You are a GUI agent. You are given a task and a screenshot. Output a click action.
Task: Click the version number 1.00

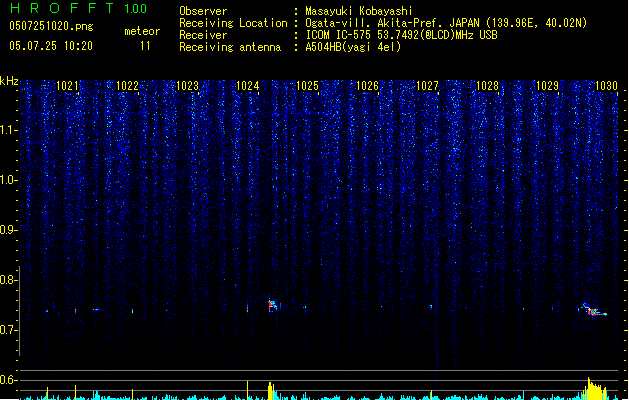pos(136,8)
